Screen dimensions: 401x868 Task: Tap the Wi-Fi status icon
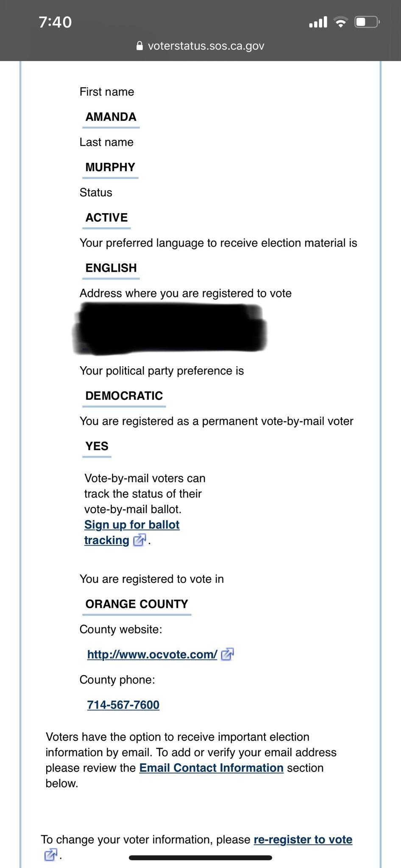click(340, 22)
